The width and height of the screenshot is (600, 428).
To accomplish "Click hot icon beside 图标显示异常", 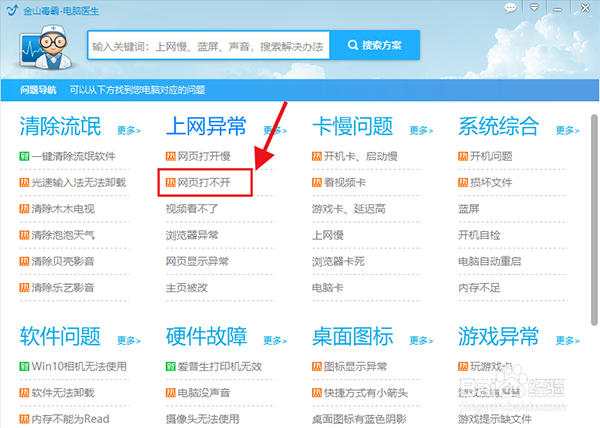I will 317,366.
